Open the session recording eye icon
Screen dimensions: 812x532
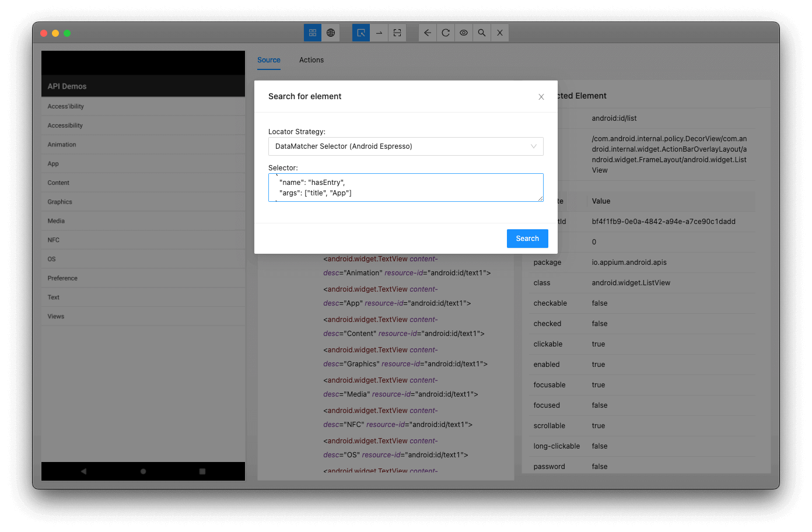[464, 33]
